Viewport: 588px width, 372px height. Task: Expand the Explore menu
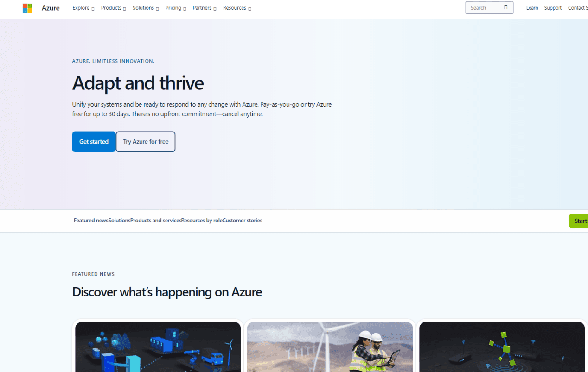(x=83, y=8)
